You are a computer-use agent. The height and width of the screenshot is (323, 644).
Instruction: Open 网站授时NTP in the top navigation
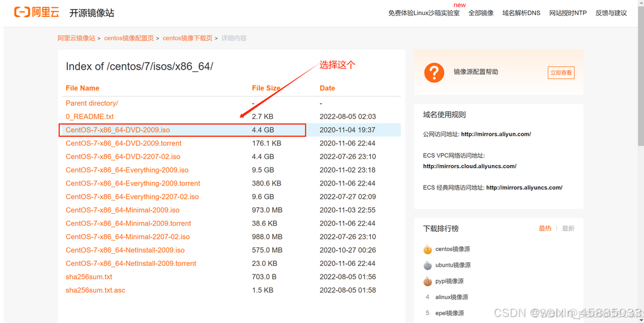[568, 13]
